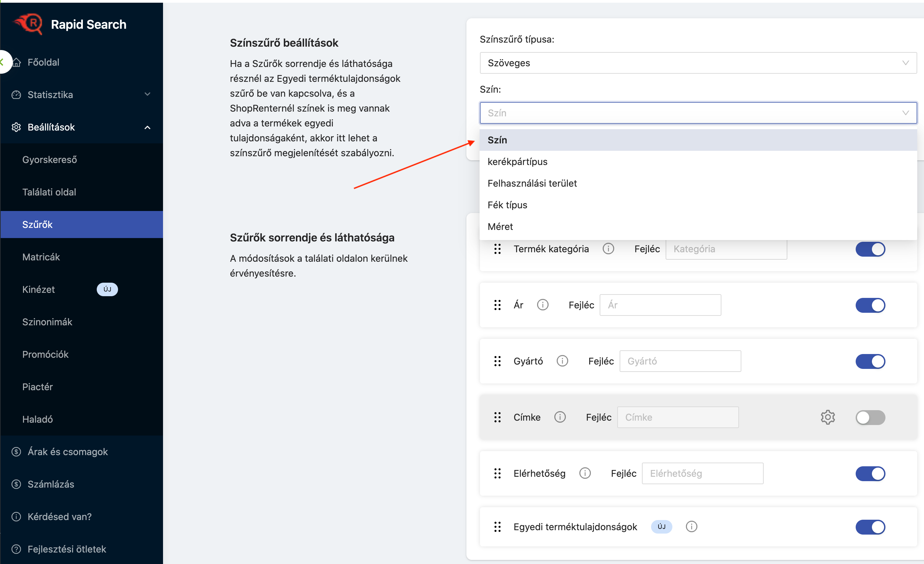The width and height of the screenshot is (924, 564).
Task: Open settings gear for Címke filter
Action: pyautogui.click(x=827, y=417)
